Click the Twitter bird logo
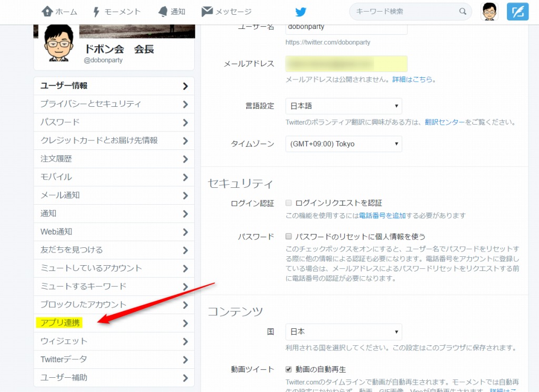The height and width of the screenshot is (392, 539). [301, 12]
